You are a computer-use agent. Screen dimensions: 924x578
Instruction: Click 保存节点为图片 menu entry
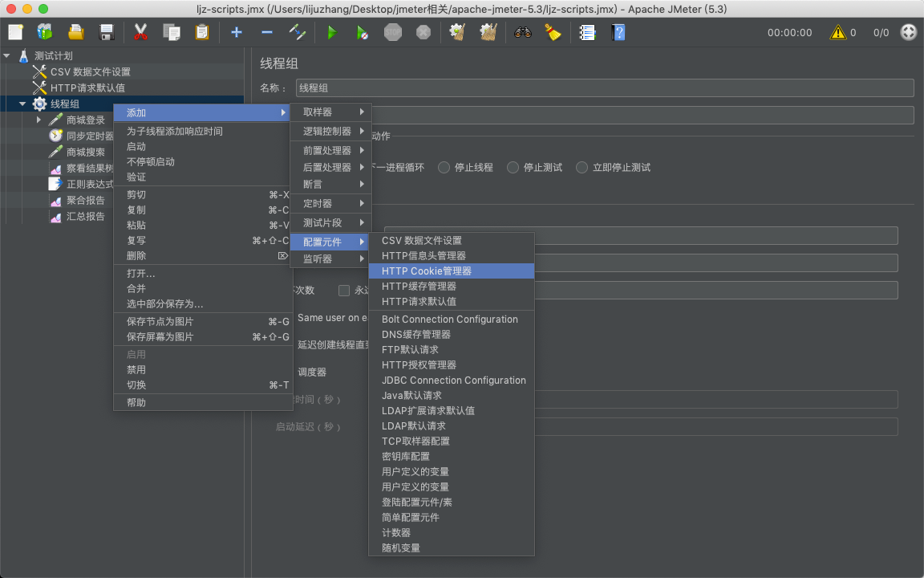203,321
